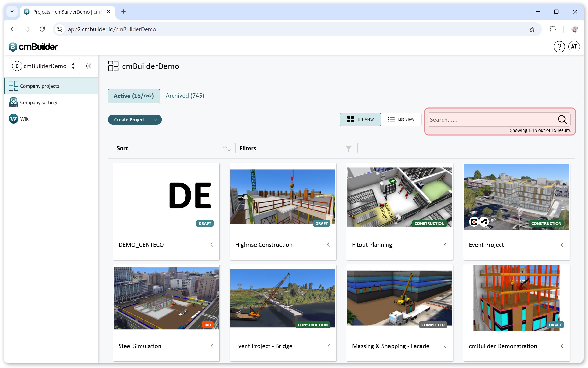Click the Company projects grid icon
The height and width of the screenshot is (368, 588).
13,86
